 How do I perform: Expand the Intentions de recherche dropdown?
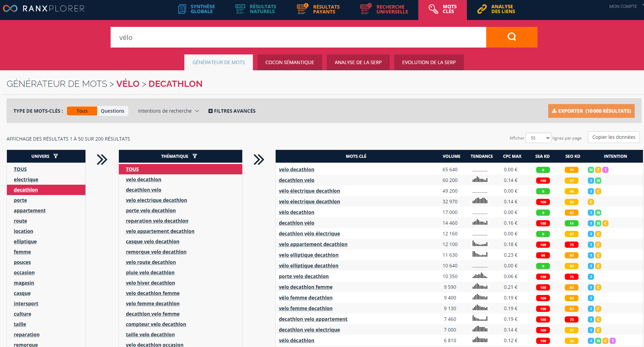click(168, 111)
